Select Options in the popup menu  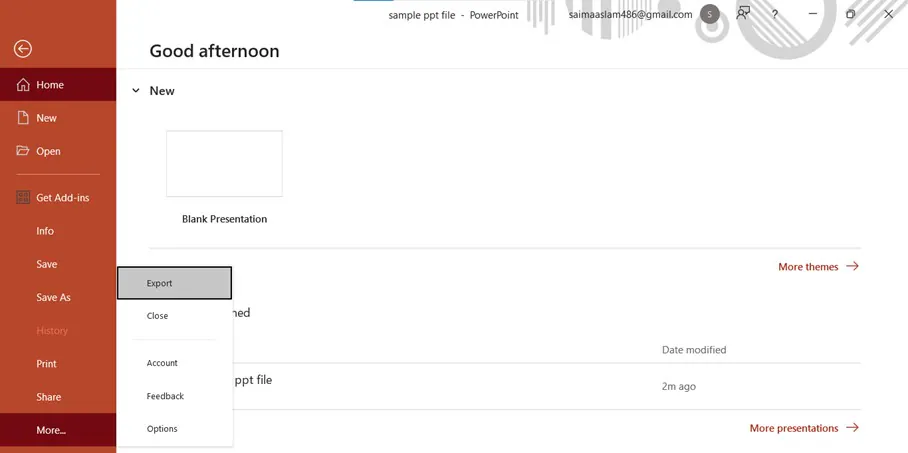(x=162, y=429)
